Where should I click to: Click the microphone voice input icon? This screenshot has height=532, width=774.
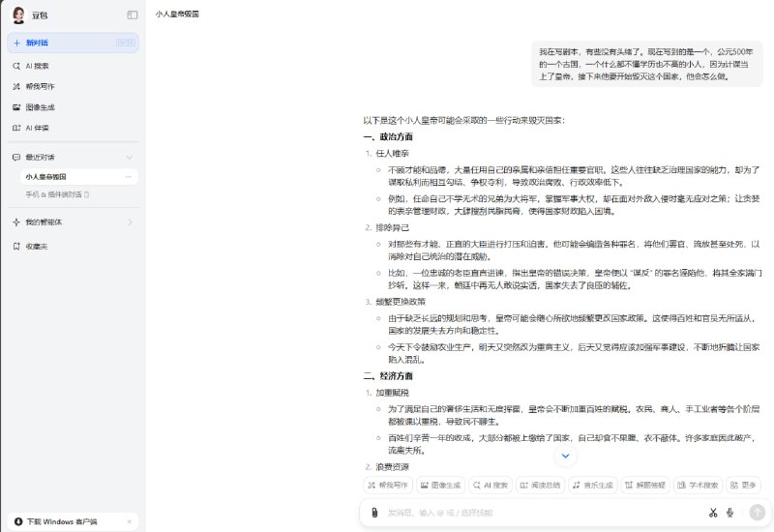730,513
